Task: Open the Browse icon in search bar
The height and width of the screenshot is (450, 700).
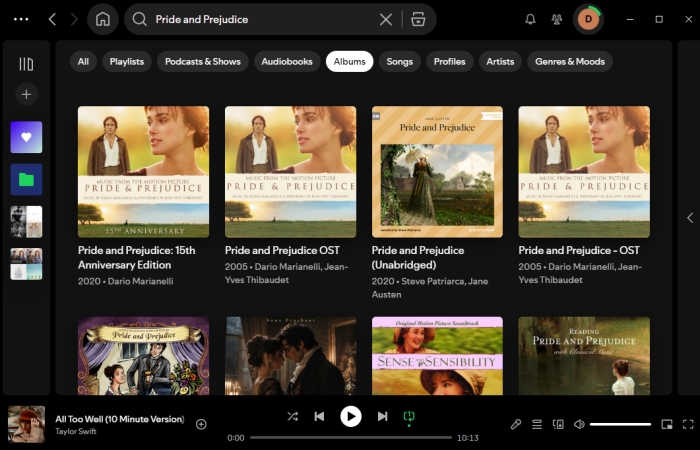Action: [418, 19]
